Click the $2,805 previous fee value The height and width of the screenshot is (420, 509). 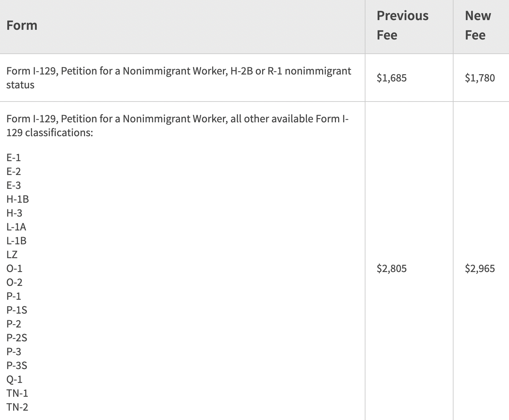click(x=391, y=269)
